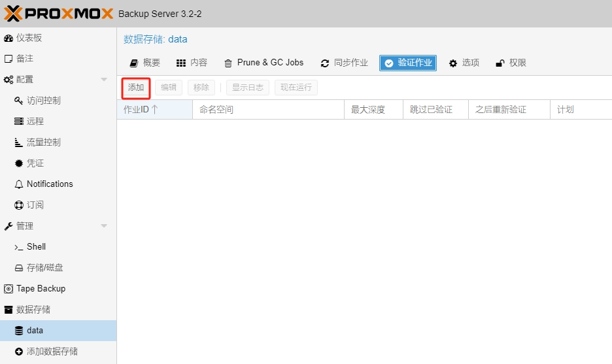
Task: Open 仪表板 dashboard in sidebar
Action: (x=29, y=38)
